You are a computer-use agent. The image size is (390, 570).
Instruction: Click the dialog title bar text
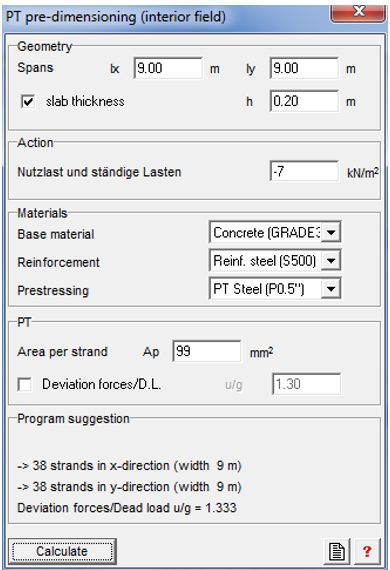[x=116, y=17]
